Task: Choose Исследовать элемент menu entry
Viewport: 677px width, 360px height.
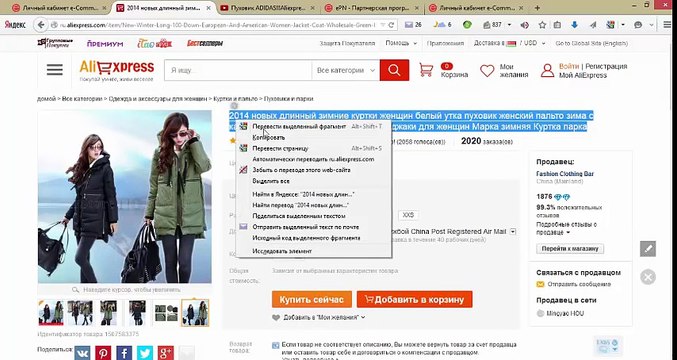Action: tap(314, 251)
